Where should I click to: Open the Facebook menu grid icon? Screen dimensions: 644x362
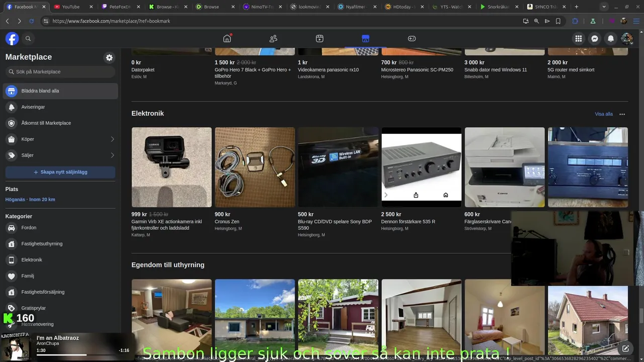[579, 39]
